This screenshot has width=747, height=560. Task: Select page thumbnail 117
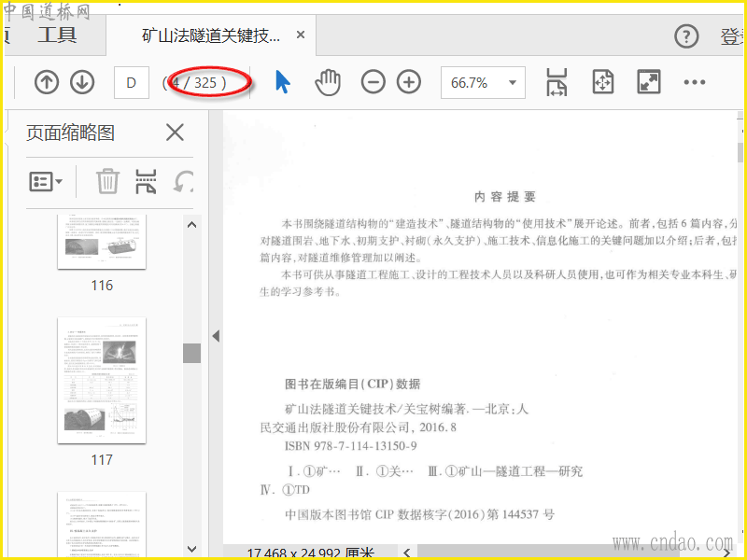(102, 381)
